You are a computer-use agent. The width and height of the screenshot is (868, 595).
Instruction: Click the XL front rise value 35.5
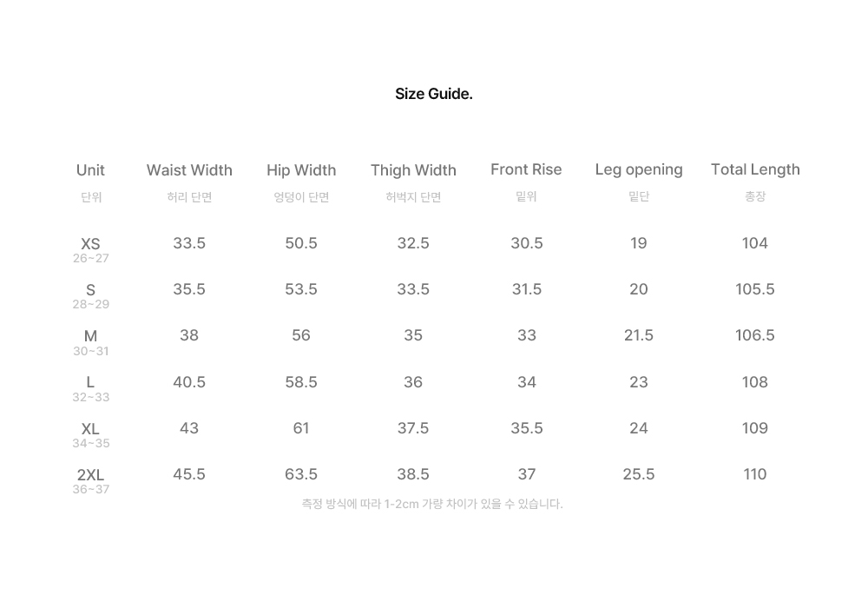click(x=527, y=428)
